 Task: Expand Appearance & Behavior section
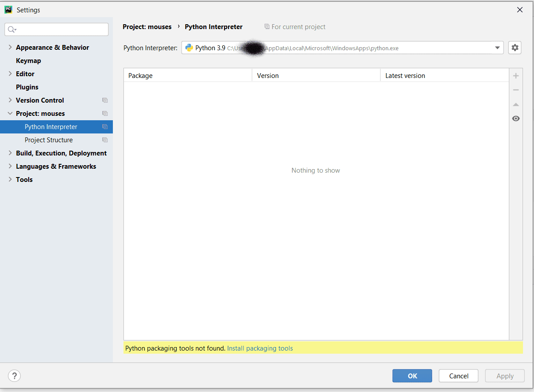(10, 47)
